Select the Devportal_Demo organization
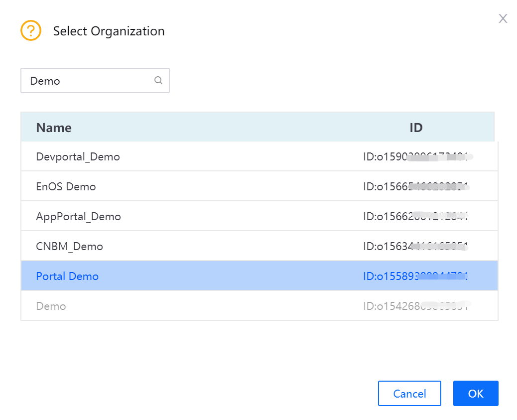Image resolution: width=517 pixels, height=420 pixels. pyautogui.click(x=78, y=157)
